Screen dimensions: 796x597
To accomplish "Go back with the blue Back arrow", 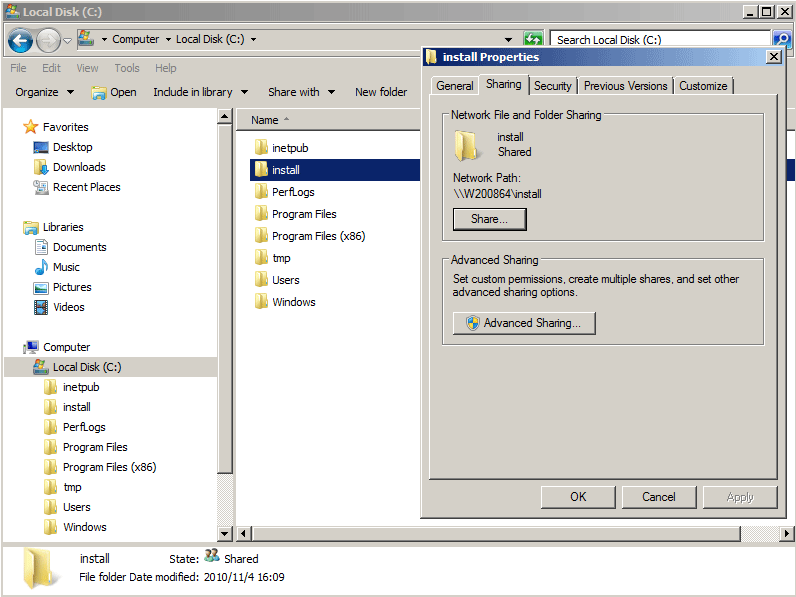I will (20, 41).
